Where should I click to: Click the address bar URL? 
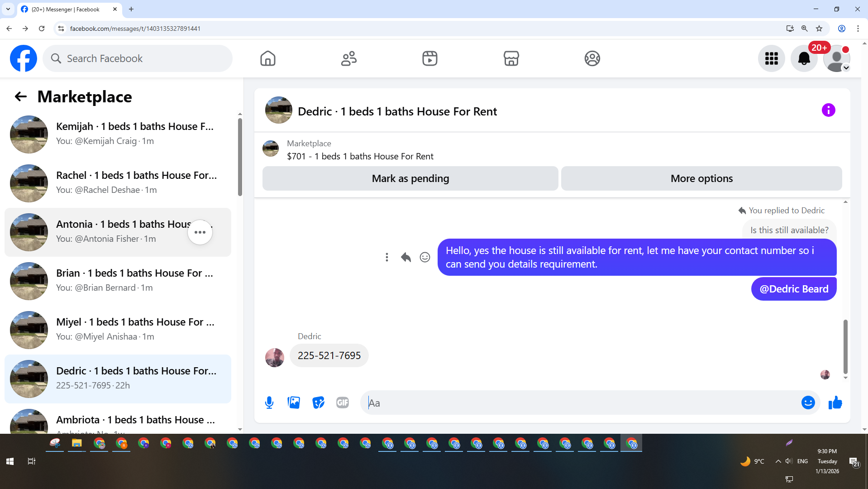(135, 29)
